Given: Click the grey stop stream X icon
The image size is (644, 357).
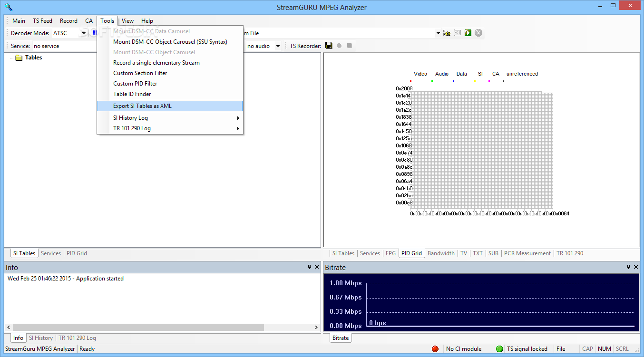Looking at the screenshot, I should 478,33.
